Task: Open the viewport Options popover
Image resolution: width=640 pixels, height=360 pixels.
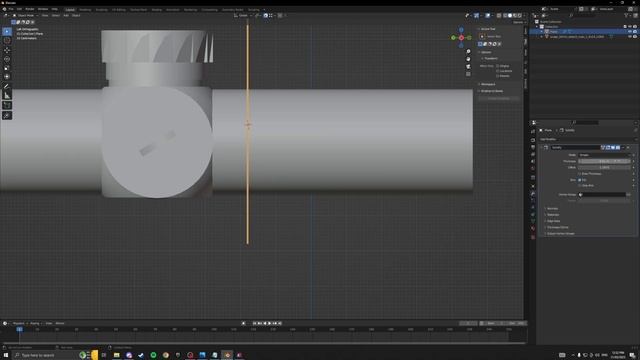Action: [518, 22]
